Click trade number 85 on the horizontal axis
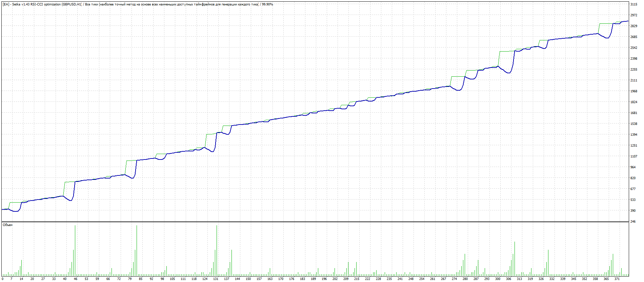 (141, 279)
